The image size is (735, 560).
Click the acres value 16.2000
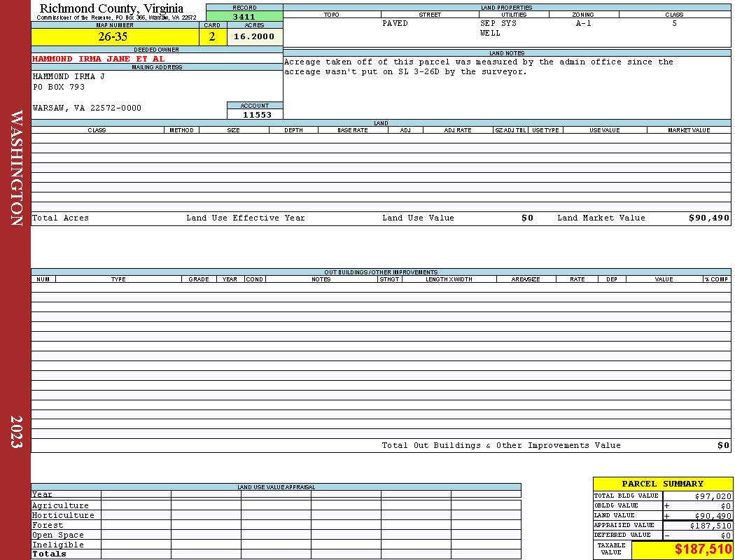click(255, 36)
